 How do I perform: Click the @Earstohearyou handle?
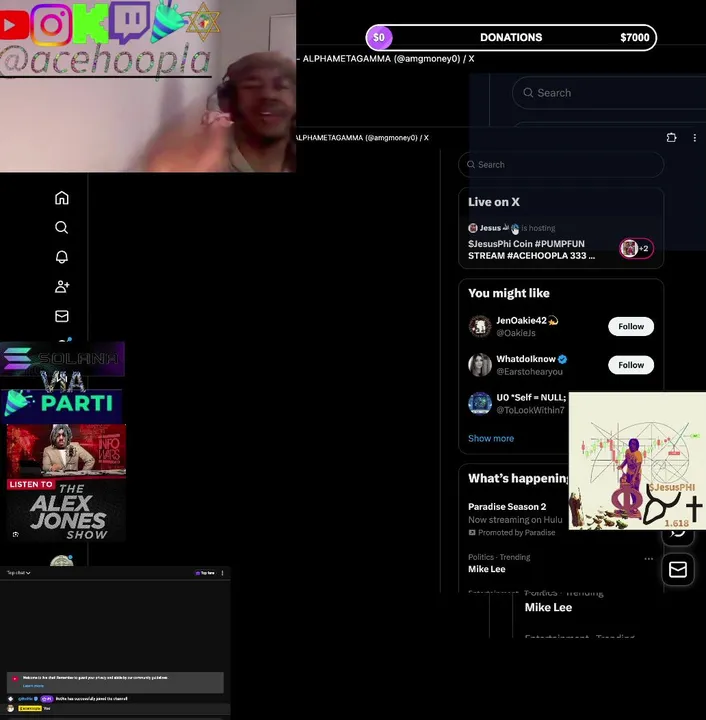529,371
